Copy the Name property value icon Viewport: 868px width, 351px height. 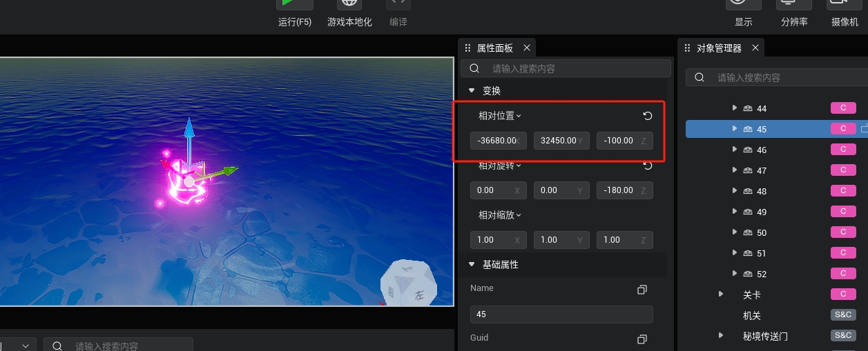pos(642,290)
